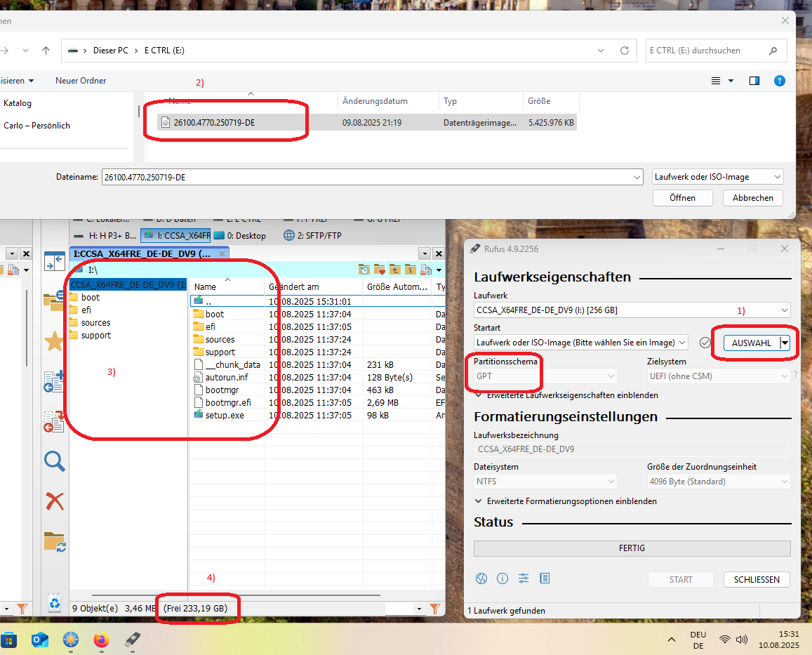Expand Erweiterte Formatierungsoptionen einblenden
Screen dimensions: 812x655
[x=566, y=501]
